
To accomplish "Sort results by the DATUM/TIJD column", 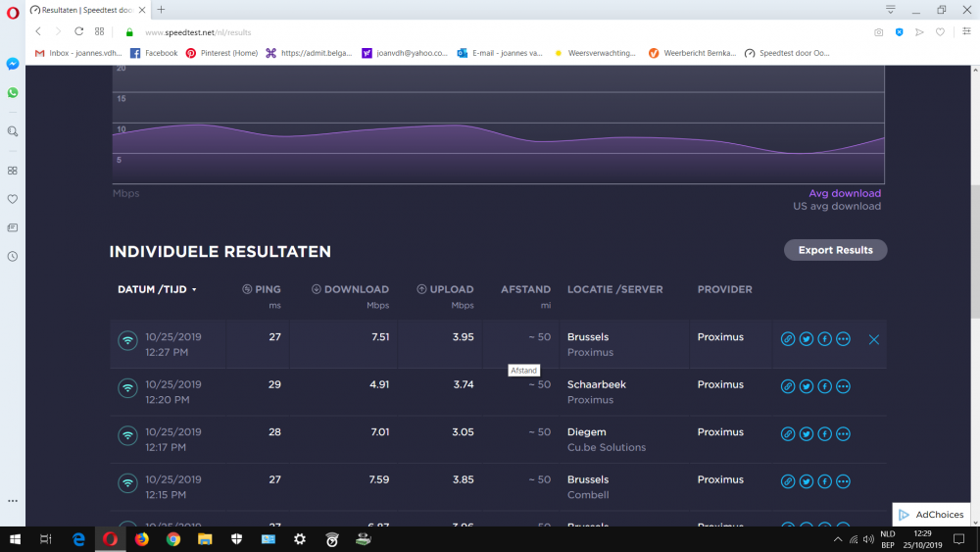I will point(157,289).
